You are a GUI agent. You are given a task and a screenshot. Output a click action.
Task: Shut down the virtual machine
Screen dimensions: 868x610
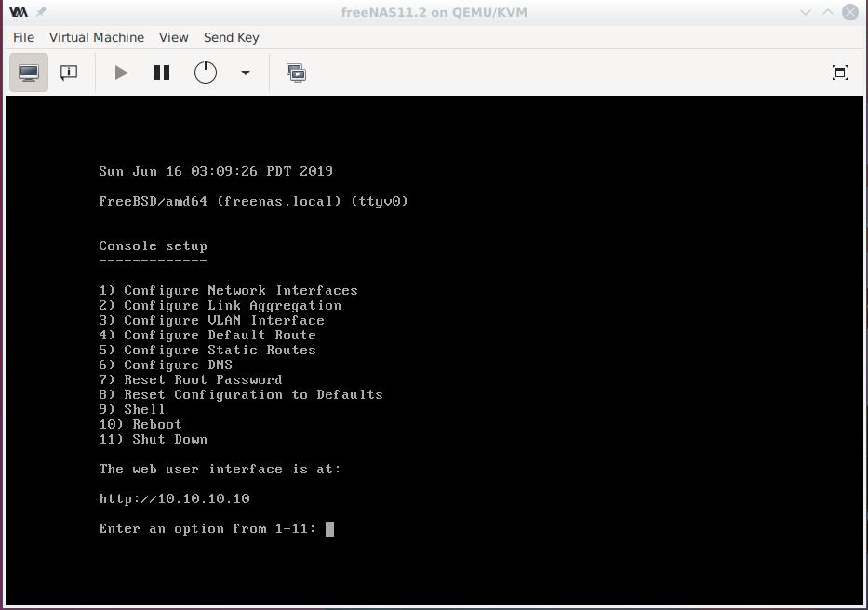tap(206, 73)
